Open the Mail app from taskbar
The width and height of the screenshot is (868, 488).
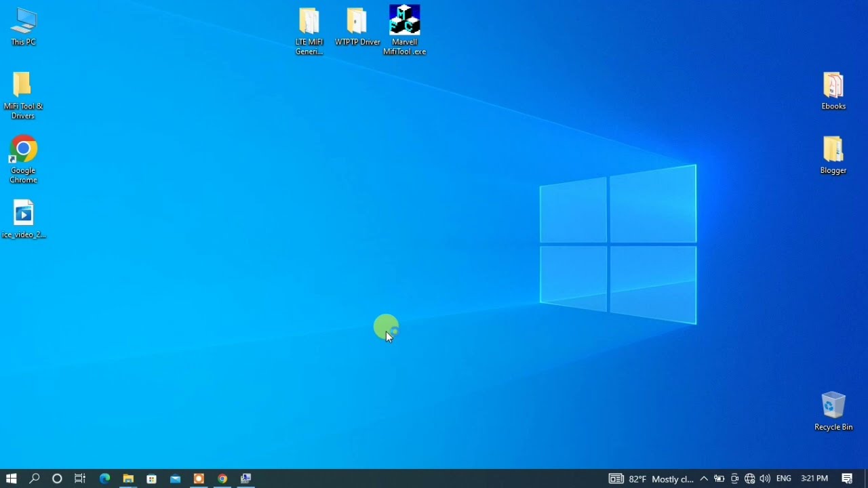coord(176,479)
